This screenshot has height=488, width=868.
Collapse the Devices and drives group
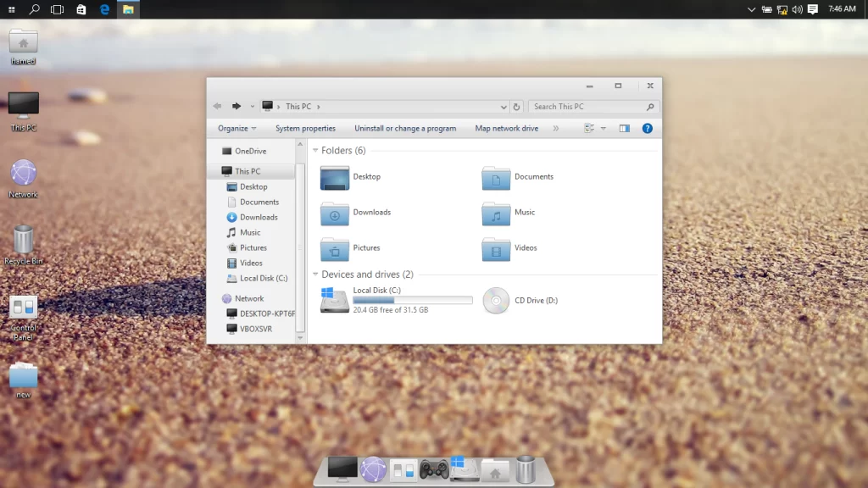click(x=316, y=274)
